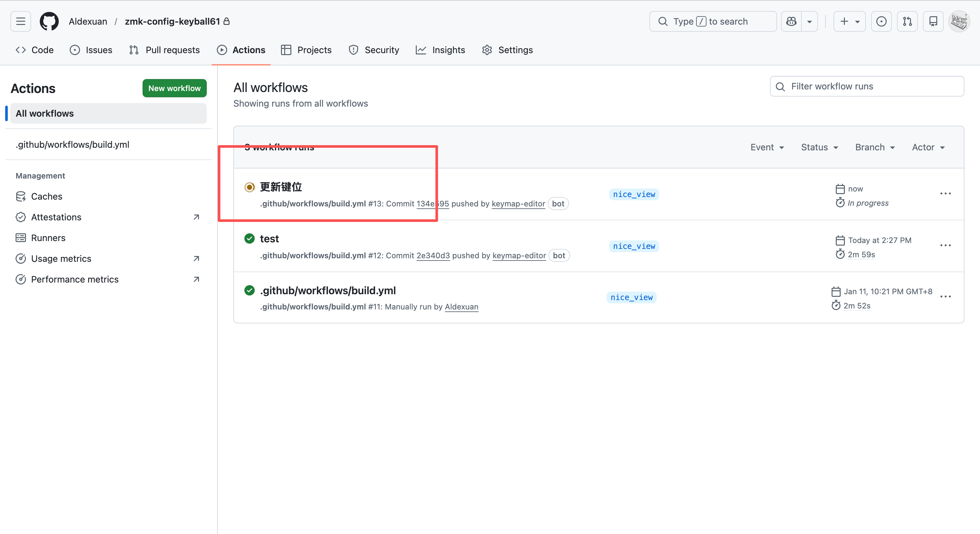Open the issues icon in top bar
The image size is (980, 534).
(x=881, y=21)
